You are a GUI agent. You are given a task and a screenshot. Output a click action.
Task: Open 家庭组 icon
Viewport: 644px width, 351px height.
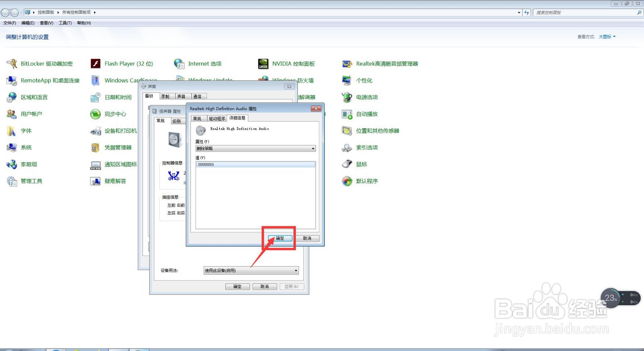coord(12,164)
